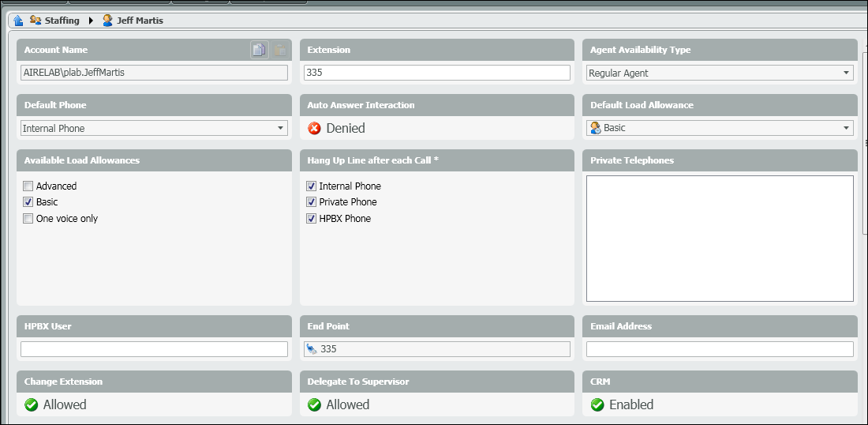Uncheck the Basic load allowance checkbox
Viewport: 868px width, 425px height.
[x=28, y=202]
